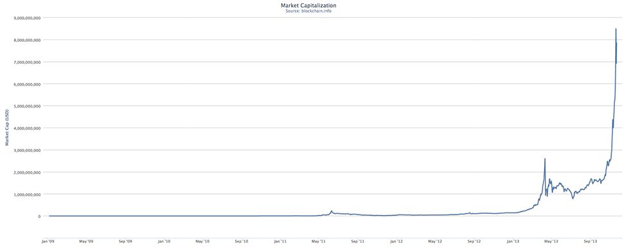The width and height of the screenshot is (644, 248).
Task: Click the small June 2011 bump on the line
Action: (x=332, y=211)
